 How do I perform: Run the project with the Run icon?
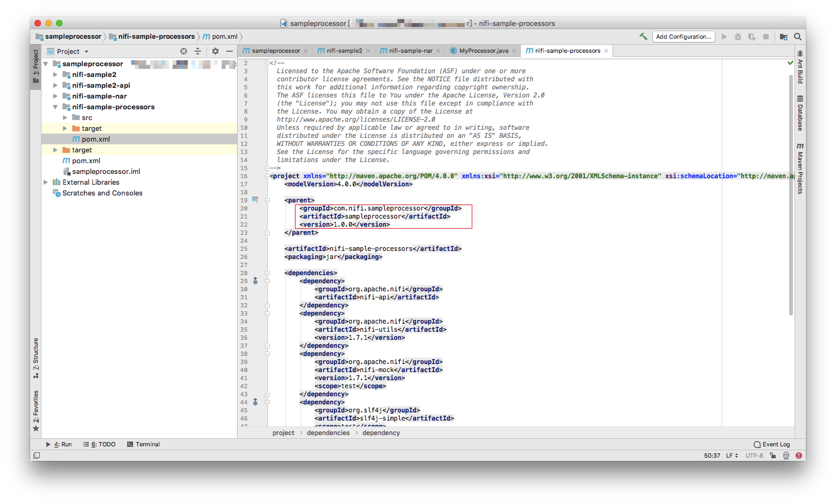coord(724,37)
